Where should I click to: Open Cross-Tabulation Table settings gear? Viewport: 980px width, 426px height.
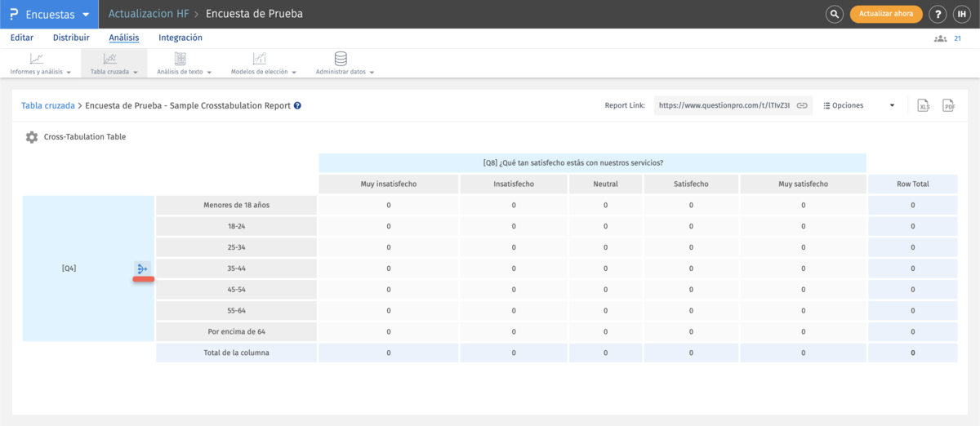click(x=32, y=137)
